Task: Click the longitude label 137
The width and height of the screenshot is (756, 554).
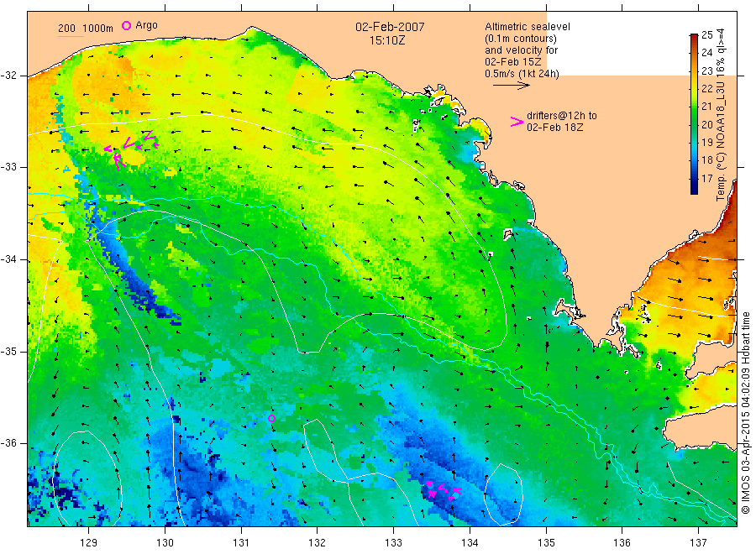Action: [698, 543]
